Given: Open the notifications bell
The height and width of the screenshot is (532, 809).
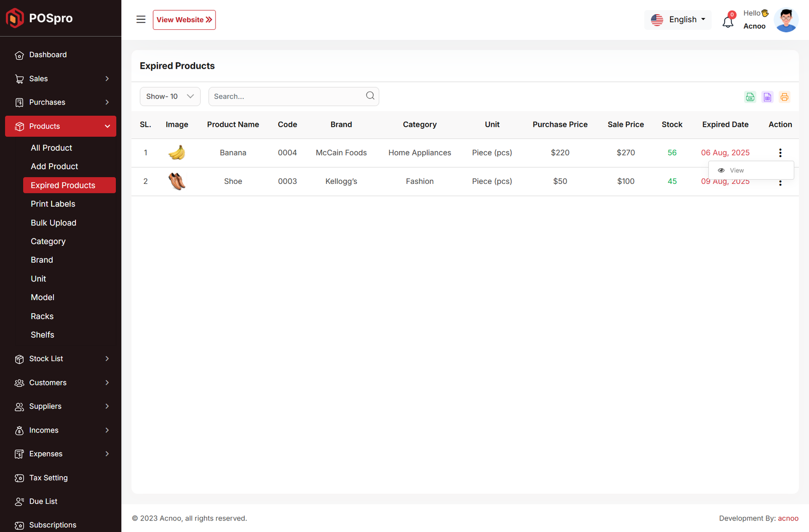Looking at the screenshot, I should coord(728,22).
